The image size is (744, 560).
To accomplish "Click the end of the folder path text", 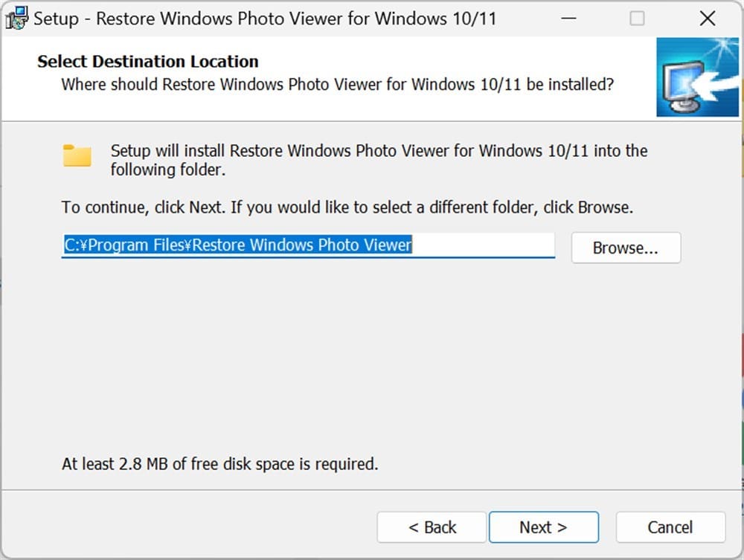I will [x=408, y=245].
